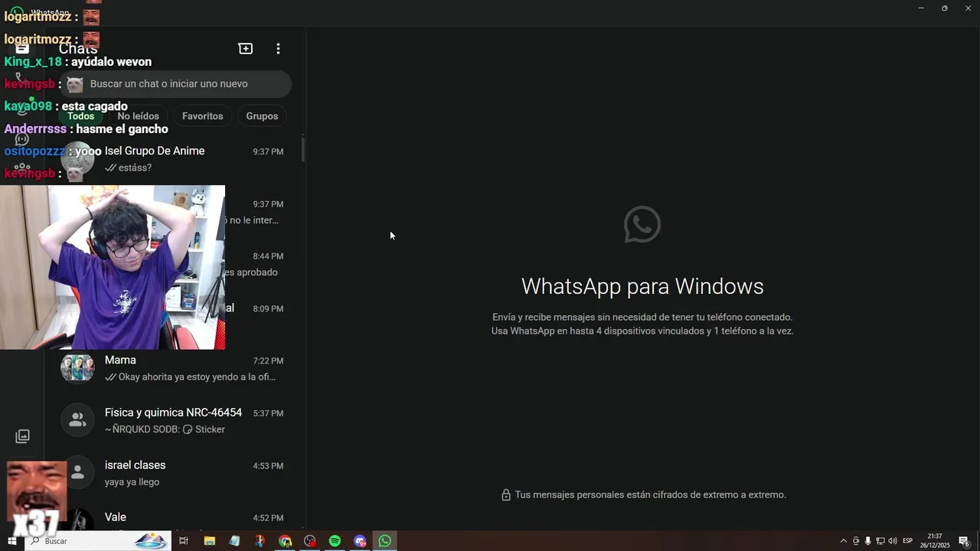The width and height of the screenshot is (980, 551).
Task: Open the media icon in WhatsApp's left sidebar
Action: (x=23, y=436)
